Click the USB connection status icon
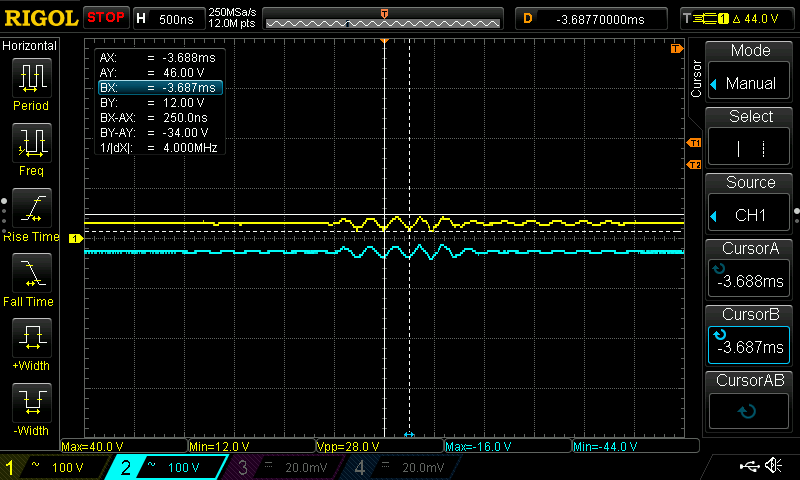800x480 pixels. coord(748,466)
